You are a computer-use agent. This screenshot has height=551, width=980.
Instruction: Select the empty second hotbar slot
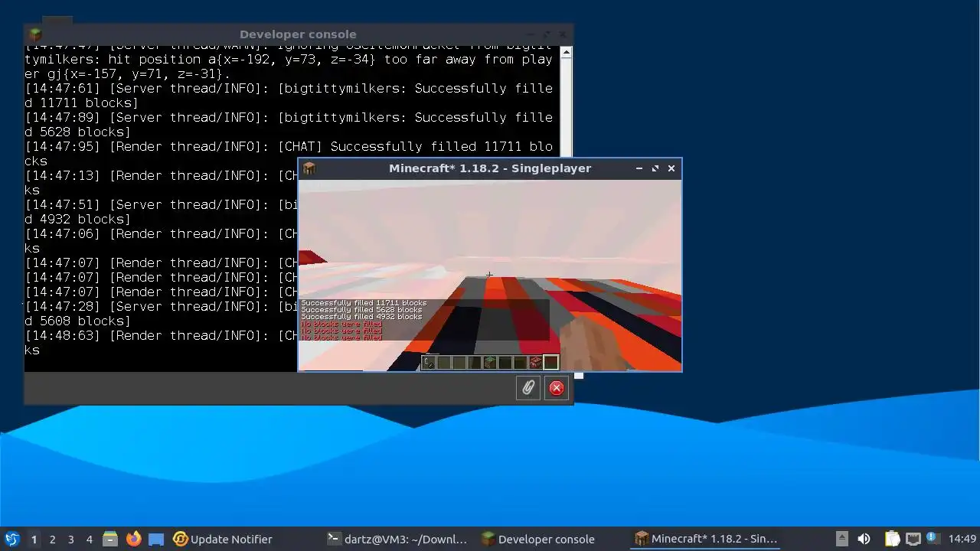tap(444, 362)
